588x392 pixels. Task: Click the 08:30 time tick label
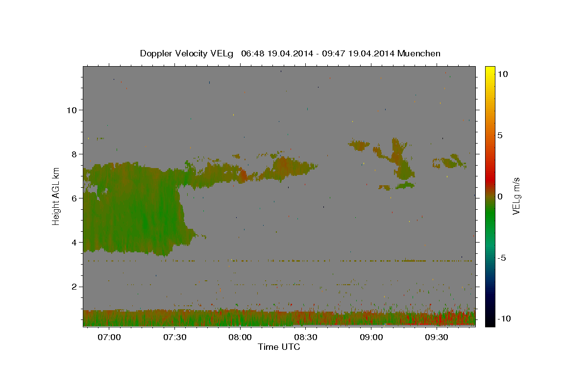pyautogui.click(x=306, y=338)
